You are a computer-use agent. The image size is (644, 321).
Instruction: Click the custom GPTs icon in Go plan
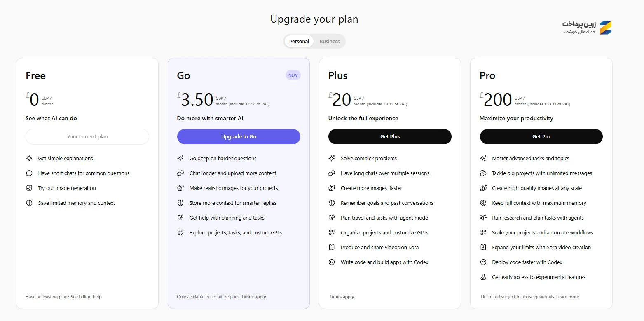(x=180, y=232)
